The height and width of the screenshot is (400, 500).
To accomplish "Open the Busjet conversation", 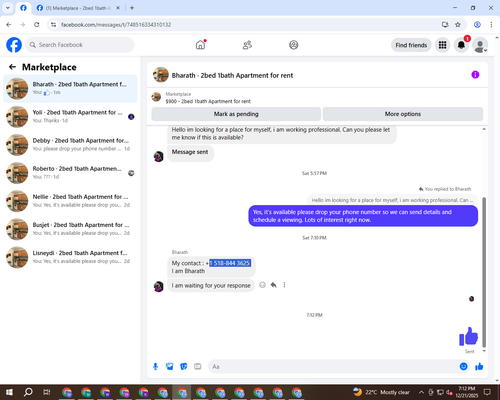I will 70,229.
